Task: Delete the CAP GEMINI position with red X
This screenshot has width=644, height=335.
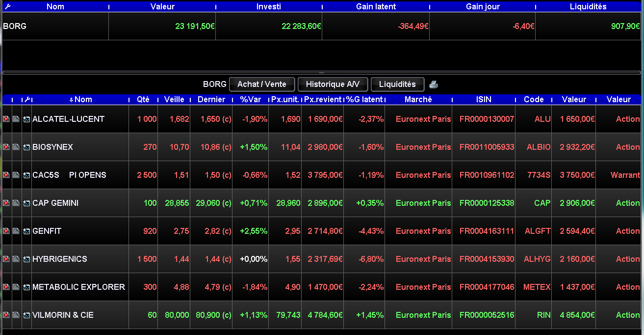Action: 6,203
